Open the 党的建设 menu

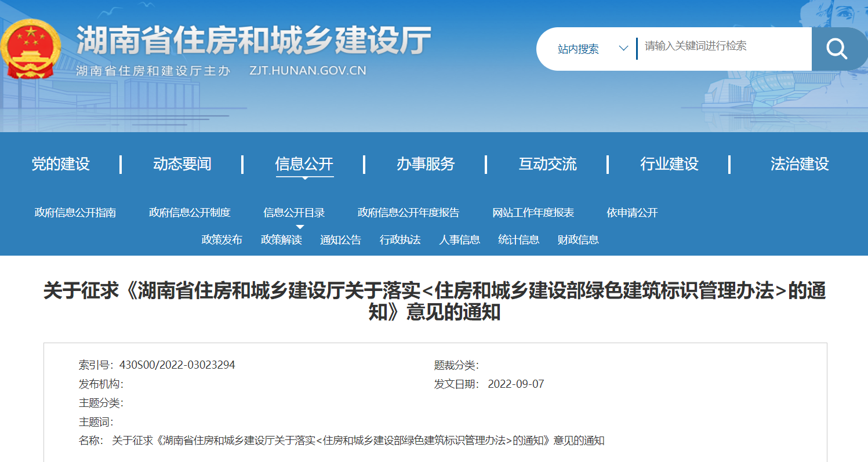click(x=61, y=164)
